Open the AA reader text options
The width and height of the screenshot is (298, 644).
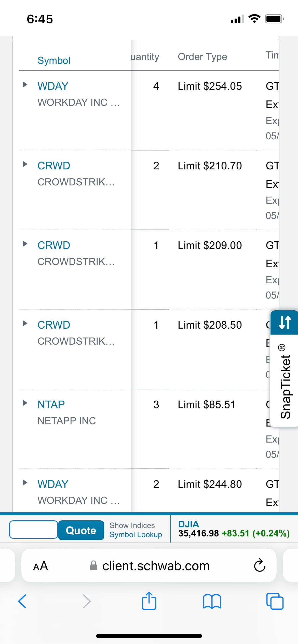click(40, 566)
